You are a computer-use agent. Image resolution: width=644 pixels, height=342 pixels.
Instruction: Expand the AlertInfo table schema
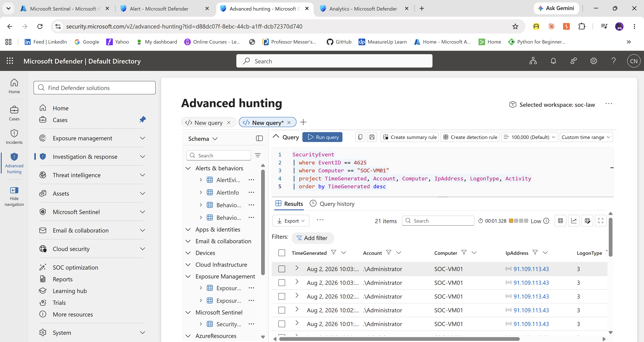click(201, 192)
